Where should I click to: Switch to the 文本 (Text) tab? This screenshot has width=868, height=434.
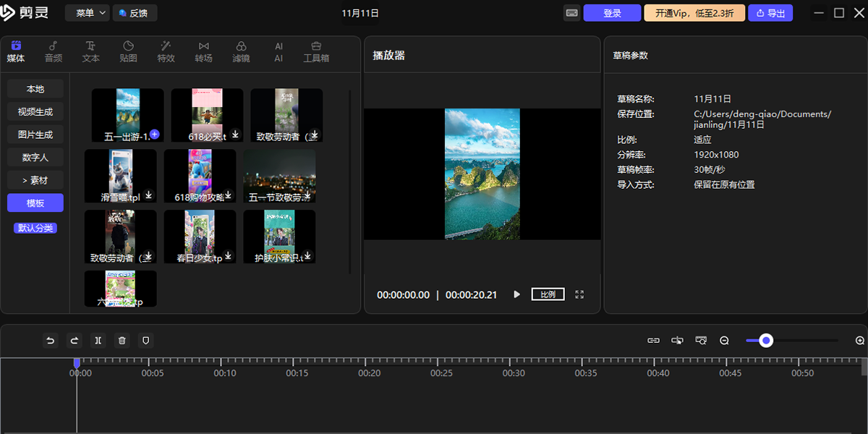click(x=90, y=51)
